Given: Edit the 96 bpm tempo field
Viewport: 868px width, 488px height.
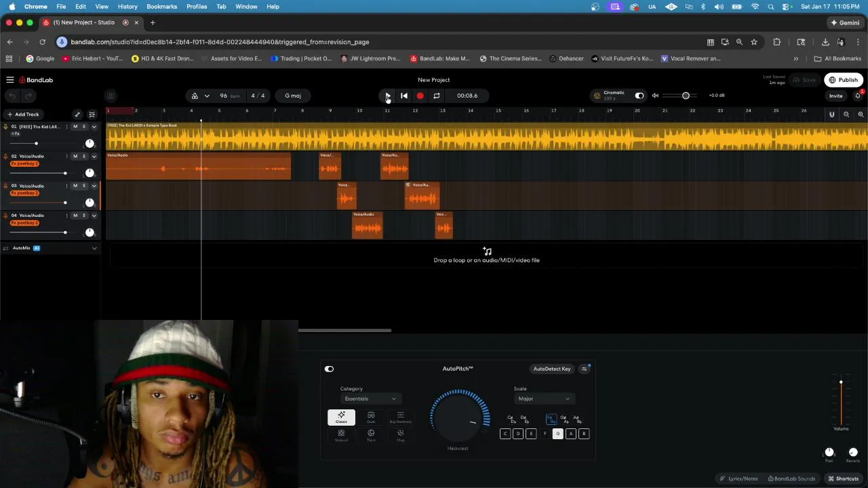Looking at the screenshot, I should (x=229, y=96).
